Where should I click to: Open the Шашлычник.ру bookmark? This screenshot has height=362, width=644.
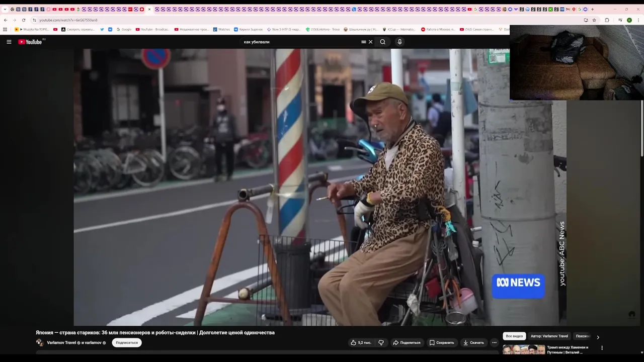(361, 29)
